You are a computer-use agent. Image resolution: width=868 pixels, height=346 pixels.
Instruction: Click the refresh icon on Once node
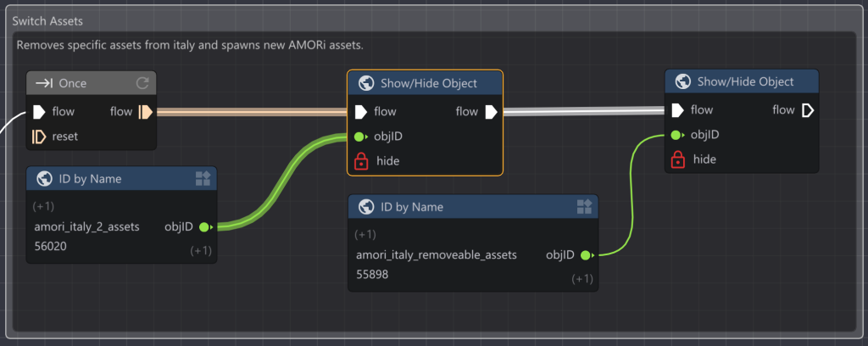[142, 83]
